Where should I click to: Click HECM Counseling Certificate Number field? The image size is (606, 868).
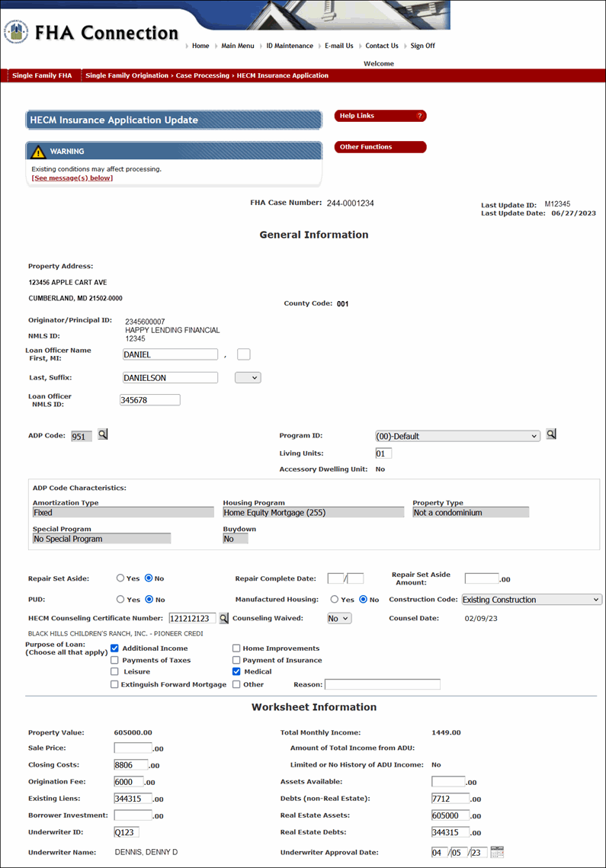(192, 618)
